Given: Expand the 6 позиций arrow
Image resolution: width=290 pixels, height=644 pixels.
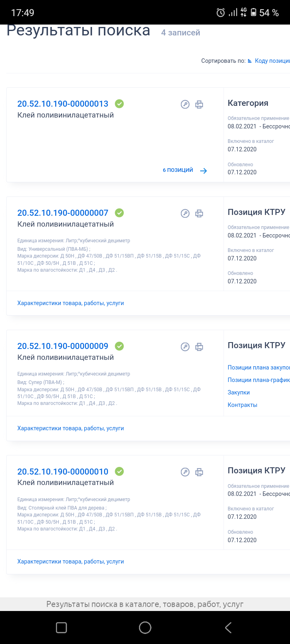Looking at the screenshot, I should click(x=203, y=171).
